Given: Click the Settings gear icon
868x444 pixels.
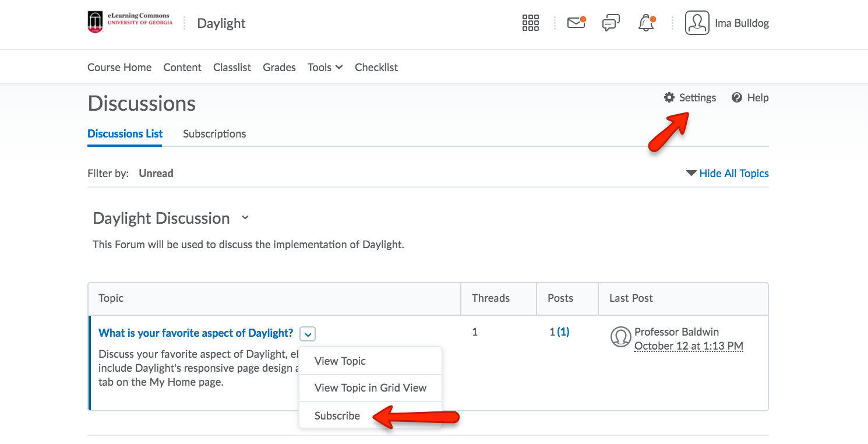Looking at the screenshot, I should point(669,97).
